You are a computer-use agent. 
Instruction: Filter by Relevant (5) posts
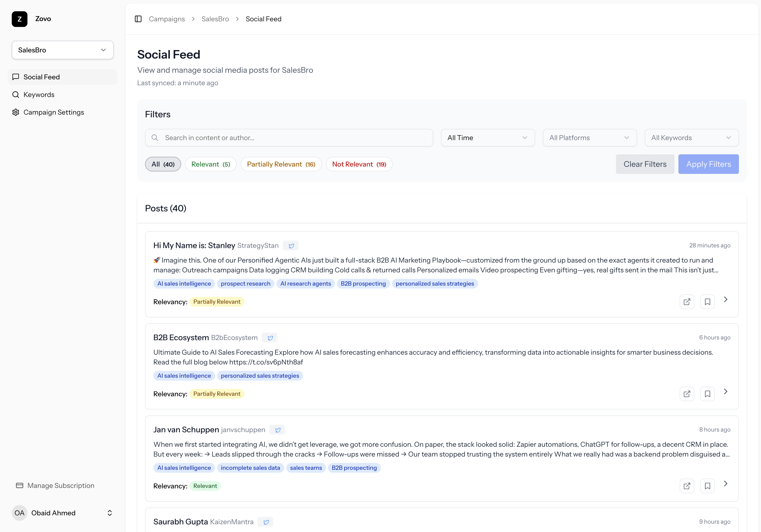pos(210,164)
